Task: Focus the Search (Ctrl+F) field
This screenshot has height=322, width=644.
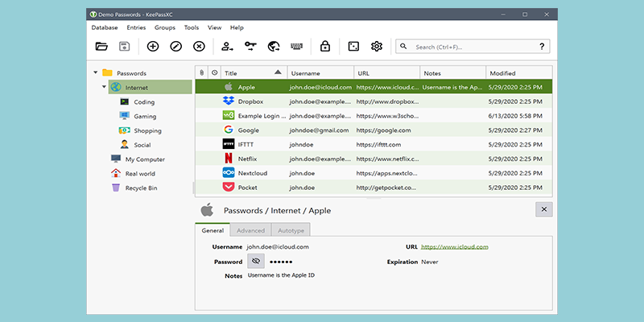Action: [473, 47]
